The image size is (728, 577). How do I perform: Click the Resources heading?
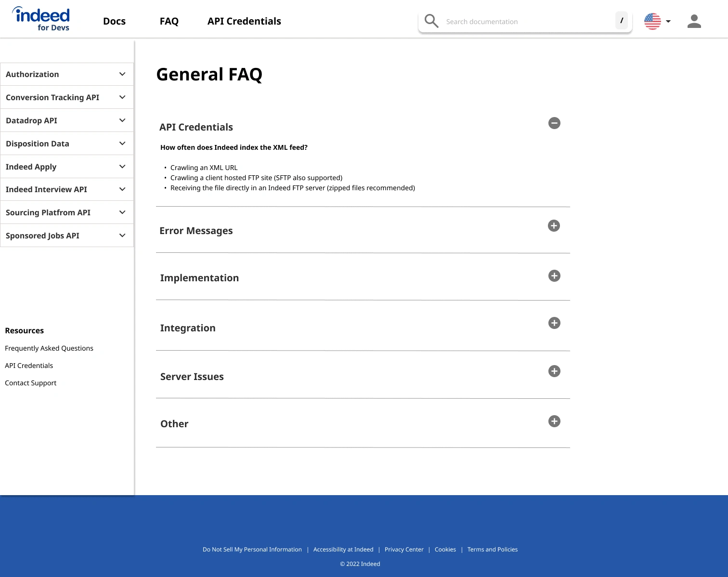pyautogui.click(x=25, y=330)
